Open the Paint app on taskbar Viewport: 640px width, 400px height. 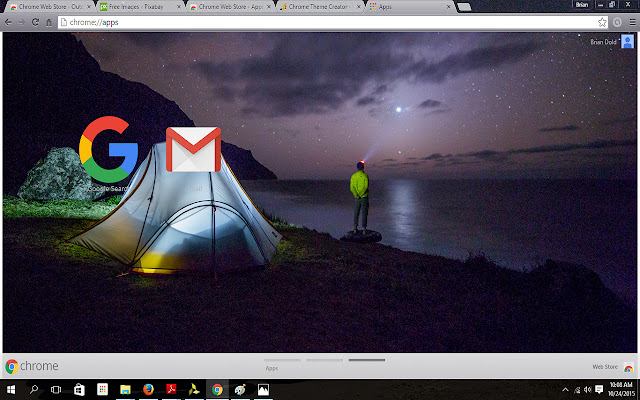(x=240, y=390)
